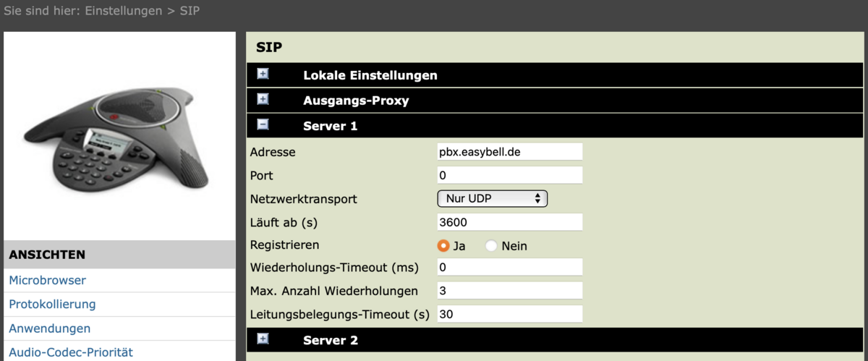The image size is (868, 361).
Task: Click the Lokale Einstellungen header text
Action: 370,75
